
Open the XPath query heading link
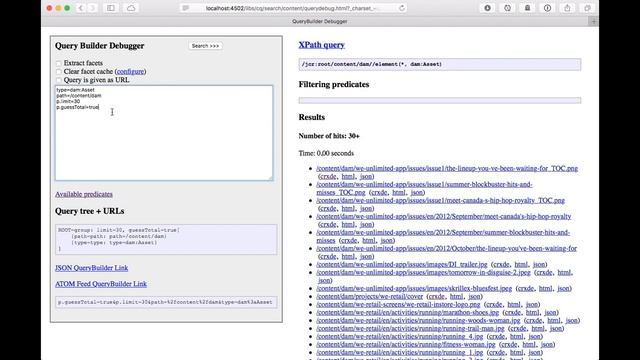322,45
